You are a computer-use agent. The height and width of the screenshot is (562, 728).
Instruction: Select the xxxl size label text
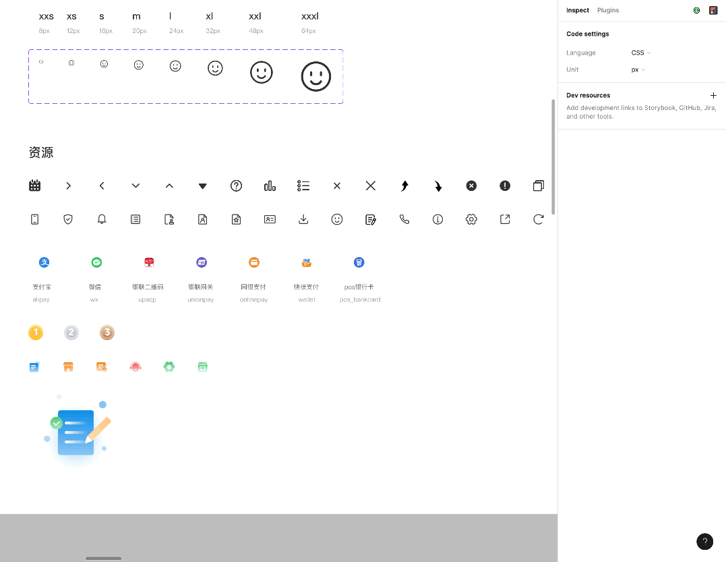point(309,16)
